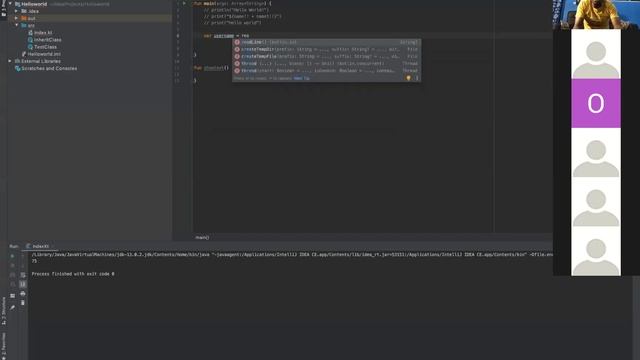Collapse the Helloworld project root node
Image resolution: width=640 pixels, height=360 pixels.
point(11,4)
